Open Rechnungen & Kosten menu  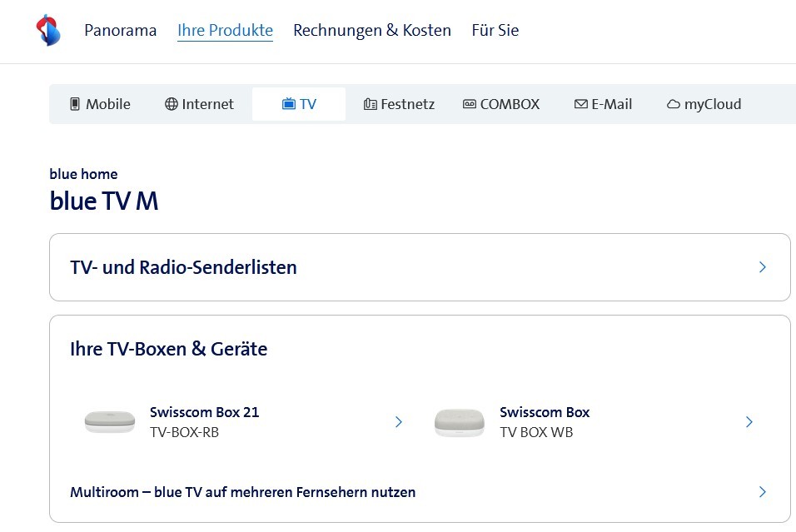[x=372, y=31]
